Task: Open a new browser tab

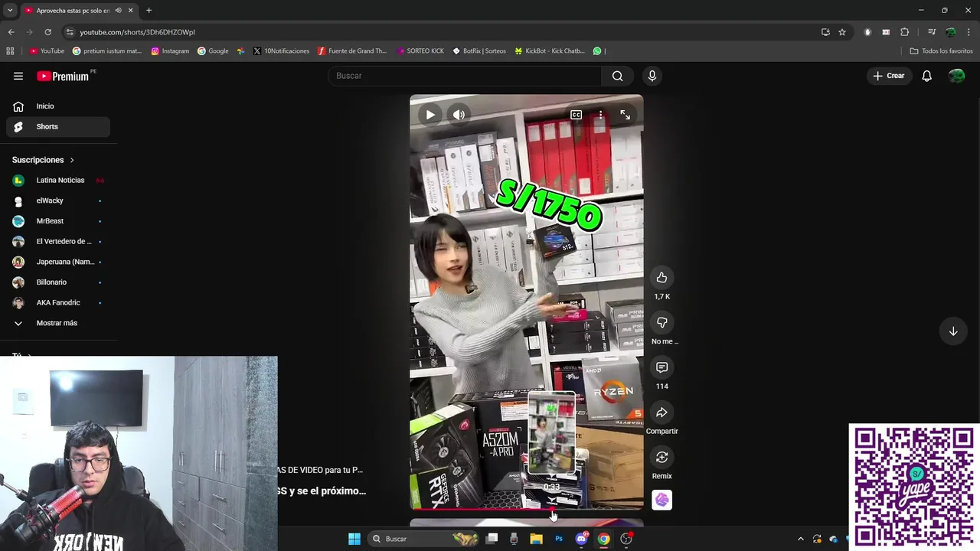Action: pos(149,11)
